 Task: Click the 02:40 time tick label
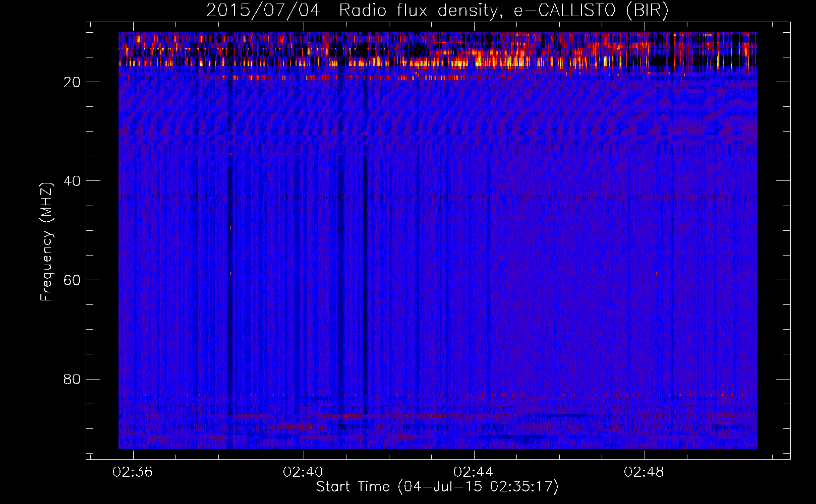[x=303, y=472]
